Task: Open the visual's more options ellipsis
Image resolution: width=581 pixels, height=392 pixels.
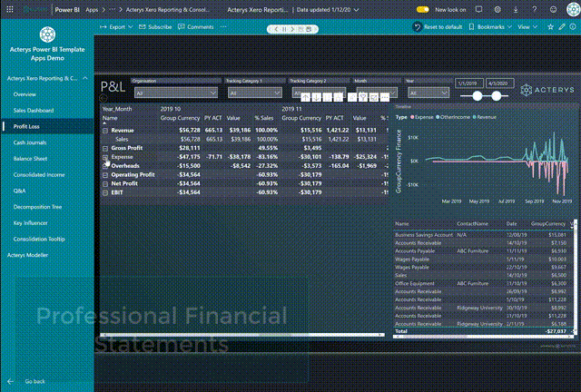Action: [385, 97]
